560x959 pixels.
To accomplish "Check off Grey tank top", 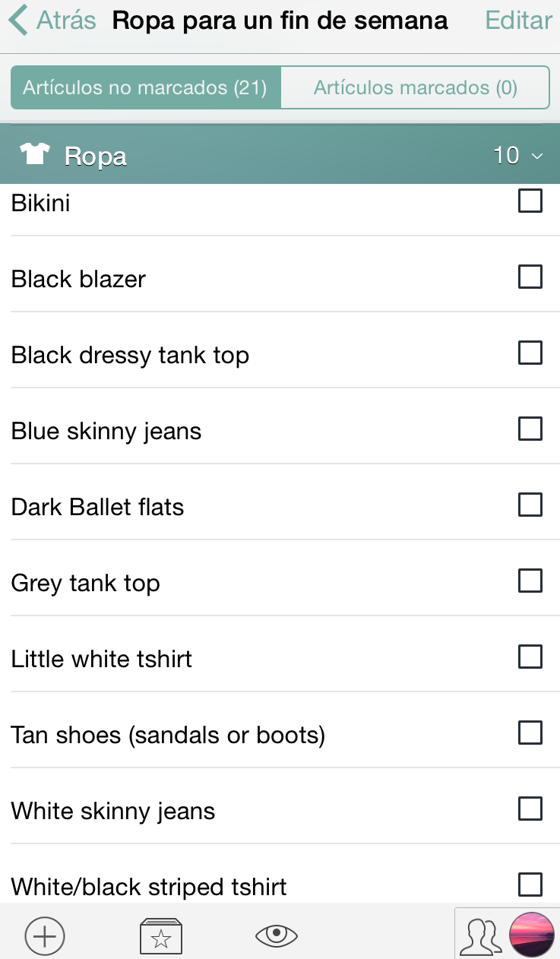I will 530,581.
